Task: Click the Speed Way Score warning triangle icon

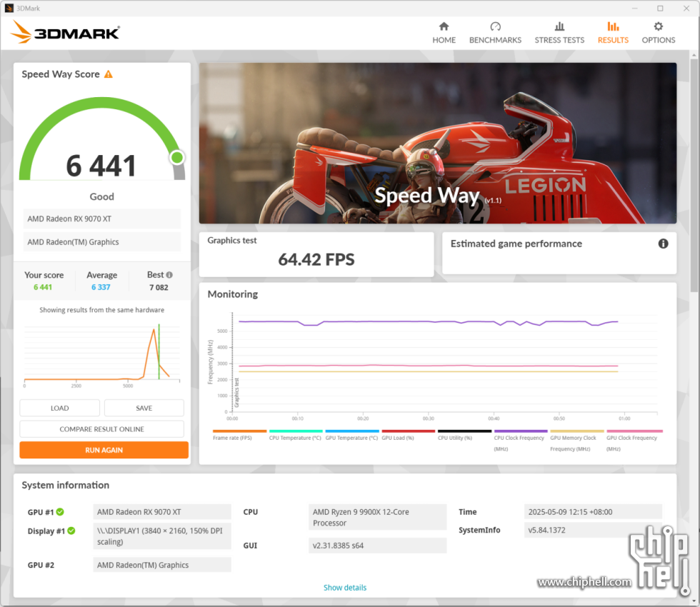Action: [109, 74]
